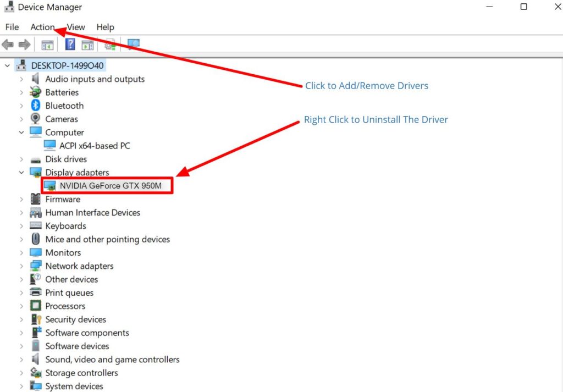Open Help via the blue question mark icon

[x=70, y=45]
